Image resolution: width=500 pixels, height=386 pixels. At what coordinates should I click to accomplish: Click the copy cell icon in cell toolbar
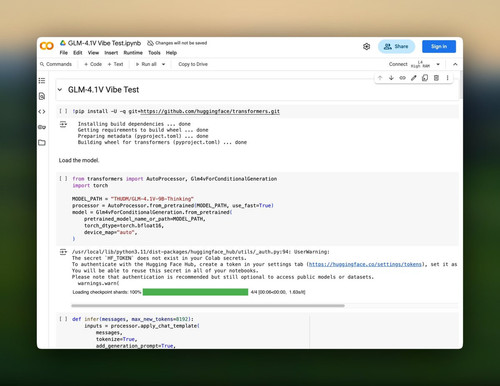click(425, 78)
